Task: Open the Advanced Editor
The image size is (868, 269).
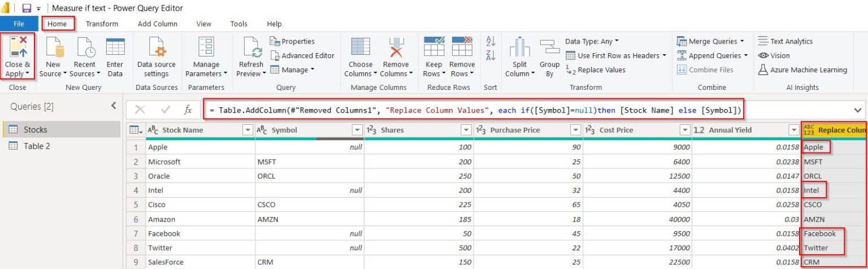Action: point(302,55)
